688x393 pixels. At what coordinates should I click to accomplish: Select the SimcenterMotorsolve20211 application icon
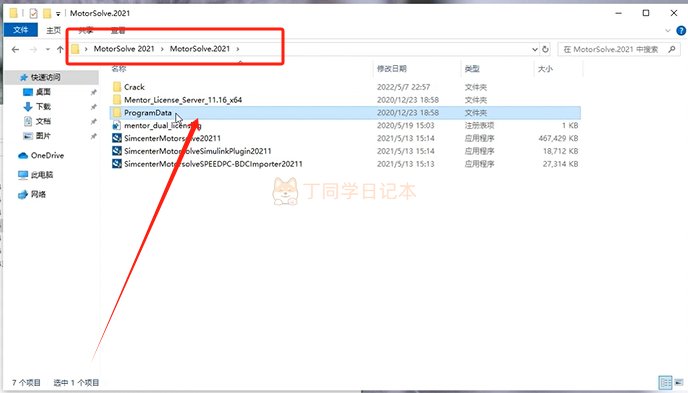[x=117, y=138]
